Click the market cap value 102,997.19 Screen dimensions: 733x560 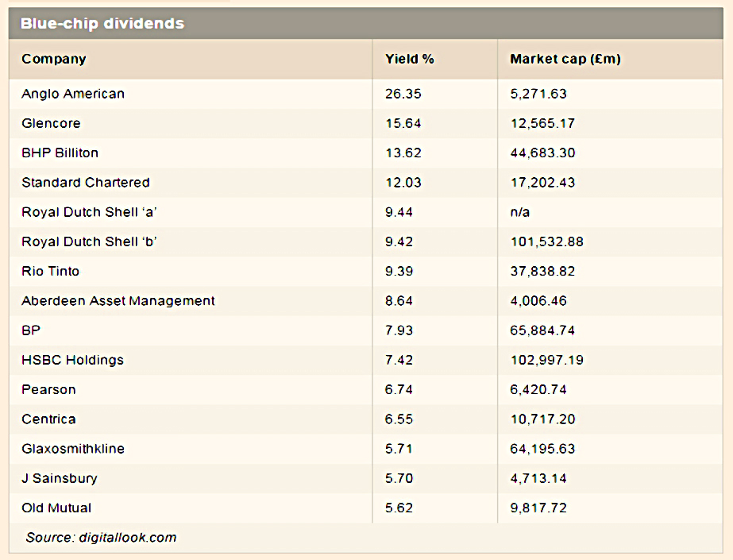pos(546,360)
